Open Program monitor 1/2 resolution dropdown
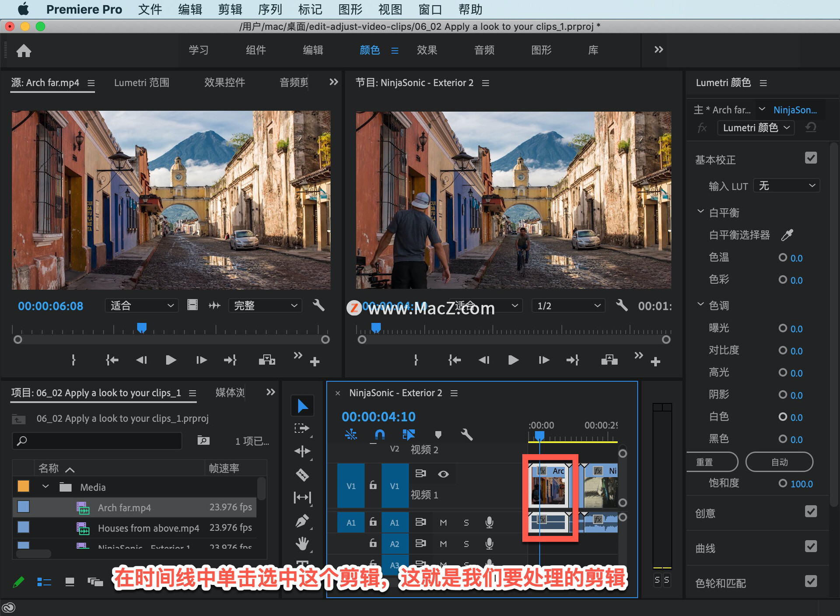This screenshot has height=616, width=840. point(568,305)
